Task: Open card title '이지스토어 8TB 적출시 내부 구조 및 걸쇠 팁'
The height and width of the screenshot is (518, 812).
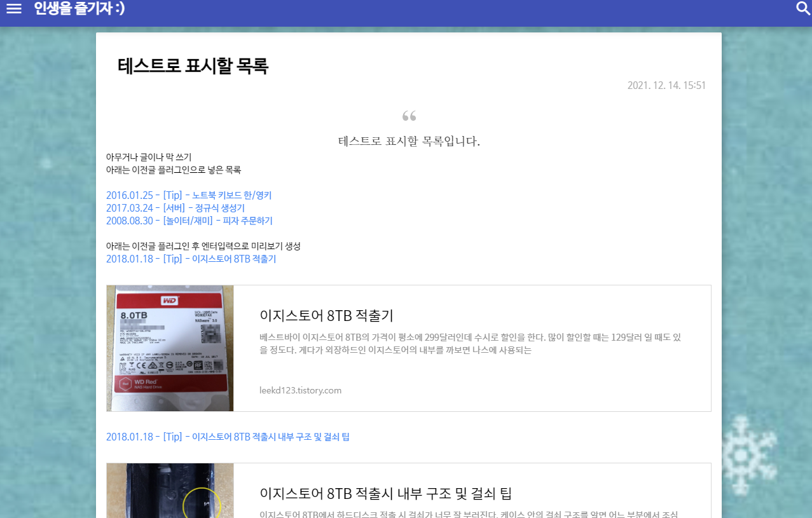Action: tap(386, 493)
